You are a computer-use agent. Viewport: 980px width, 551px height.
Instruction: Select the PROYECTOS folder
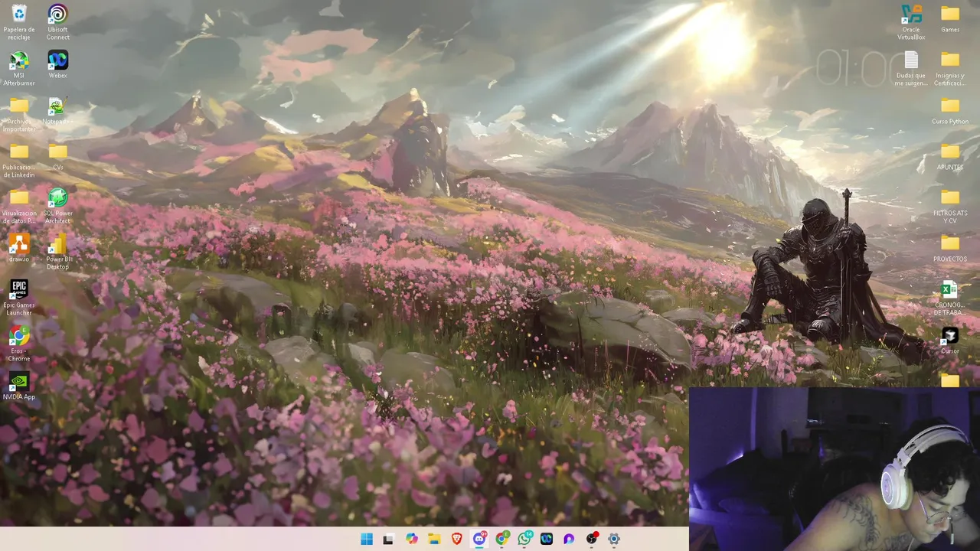[x=950, y=248]
